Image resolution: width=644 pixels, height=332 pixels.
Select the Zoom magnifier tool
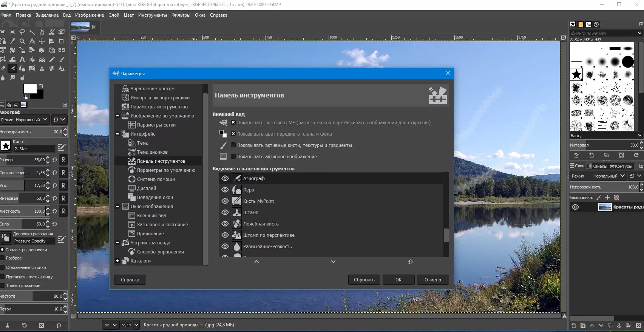pos(22,41)
